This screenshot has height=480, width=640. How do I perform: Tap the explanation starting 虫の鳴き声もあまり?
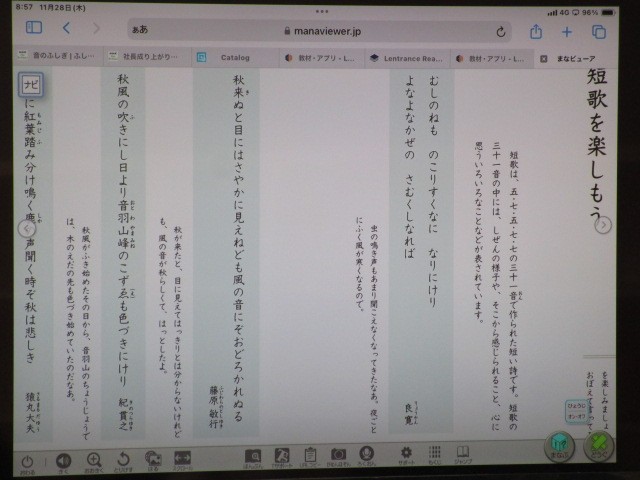coord(367,325)
